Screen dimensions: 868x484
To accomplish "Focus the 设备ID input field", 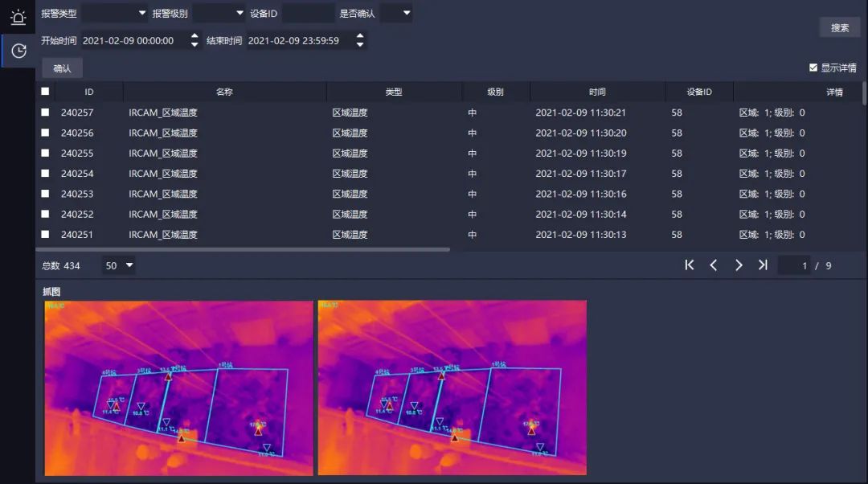I will coord(308,14).
